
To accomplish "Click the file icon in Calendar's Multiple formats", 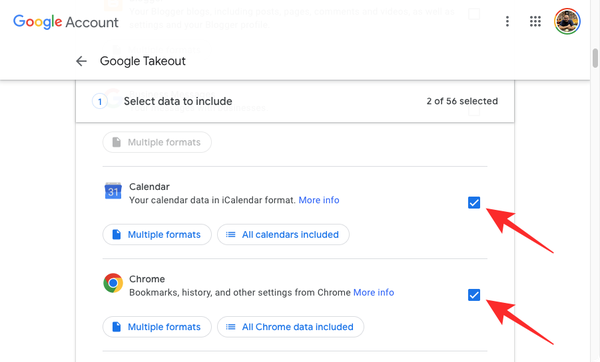I will pyautogui.click(x=116, y=235).
